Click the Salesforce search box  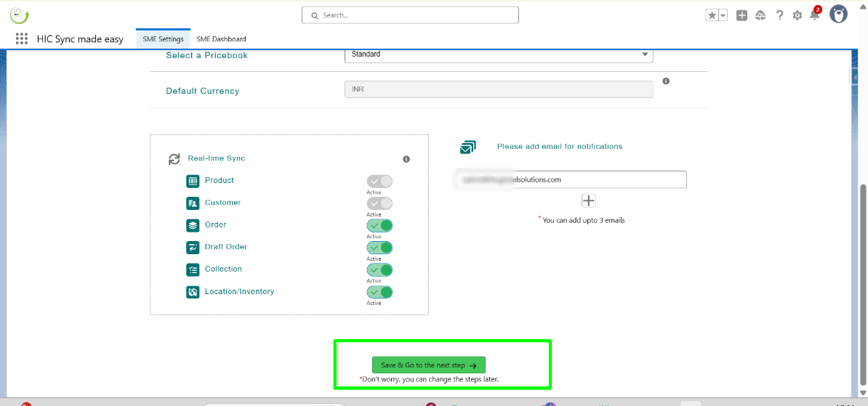(410, 15)
